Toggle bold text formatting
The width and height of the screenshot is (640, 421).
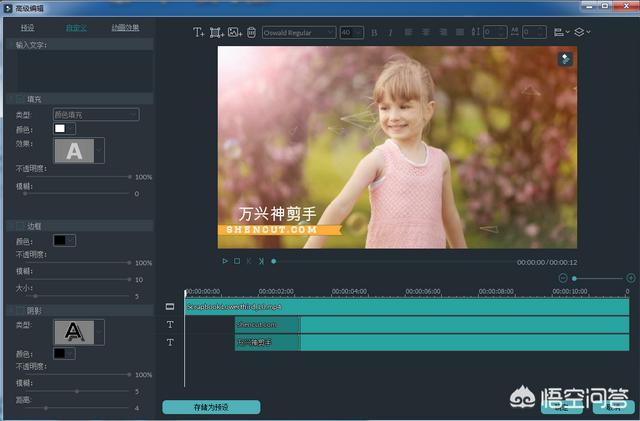[374, 32]
